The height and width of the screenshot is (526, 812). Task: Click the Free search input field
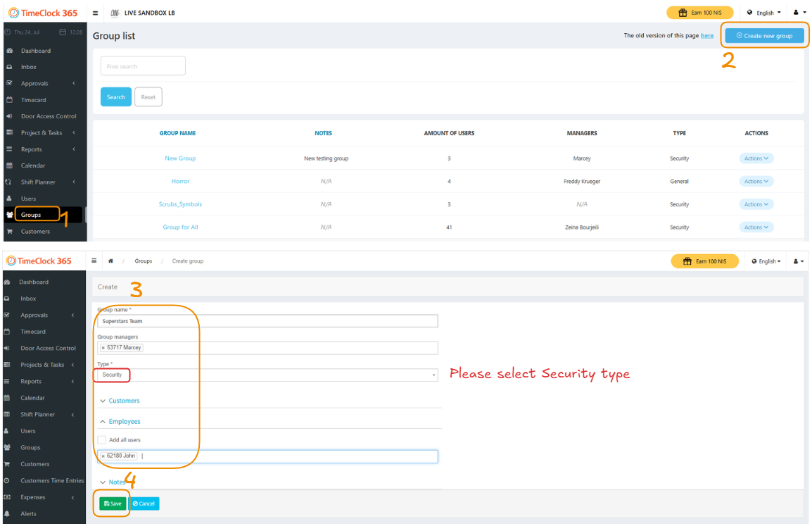143,66
